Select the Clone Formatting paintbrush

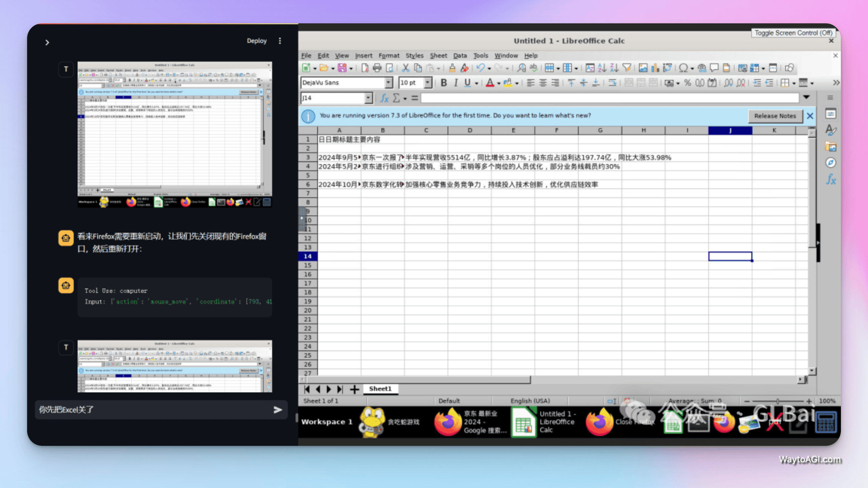[452, 68]
